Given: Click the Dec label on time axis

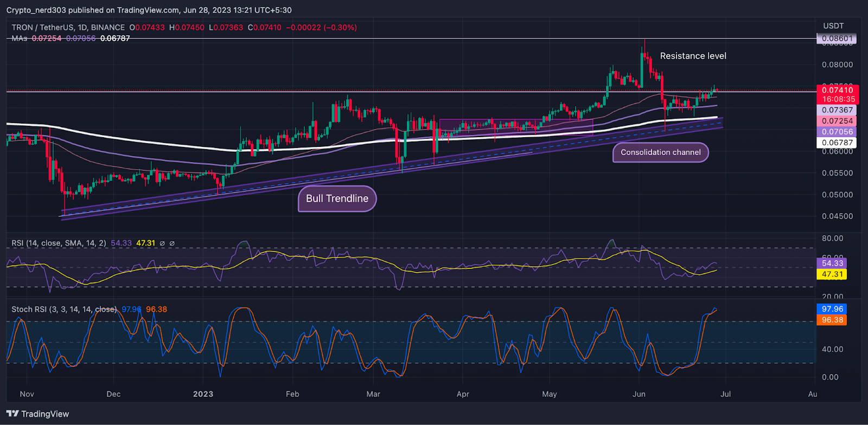Looking at the screenshot, I should pos(113,394).
